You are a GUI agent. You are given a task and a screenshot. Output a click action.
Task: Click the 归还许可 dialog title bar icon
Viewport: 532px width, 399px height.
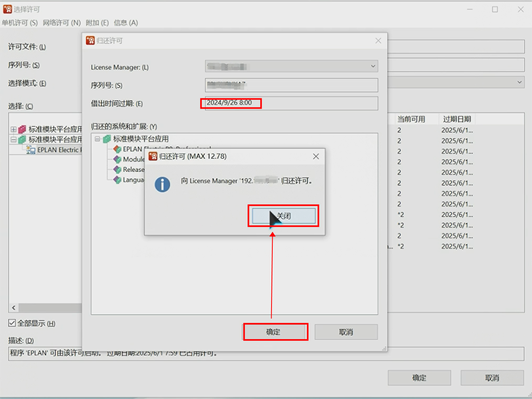(91, 40)
